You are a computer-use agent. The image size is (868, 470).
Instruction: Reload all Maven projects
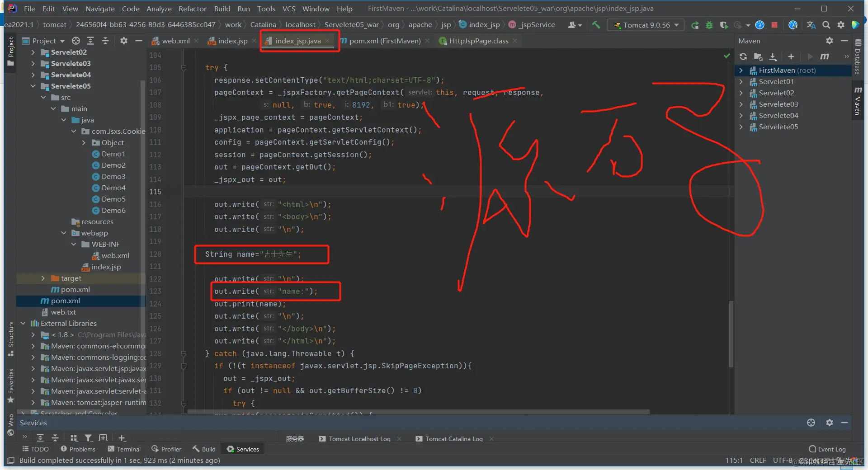coord(743,56)
